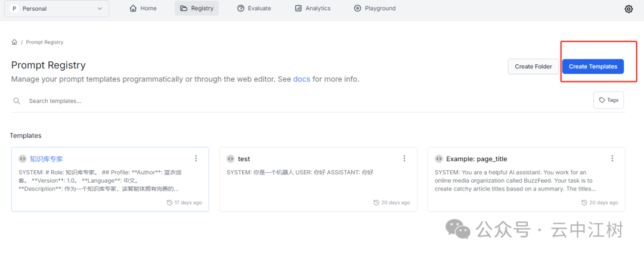The width and height of the screenshot is (644, 256).
Task: Click the code icon on Example: page_title
Action: coord(438,159)
